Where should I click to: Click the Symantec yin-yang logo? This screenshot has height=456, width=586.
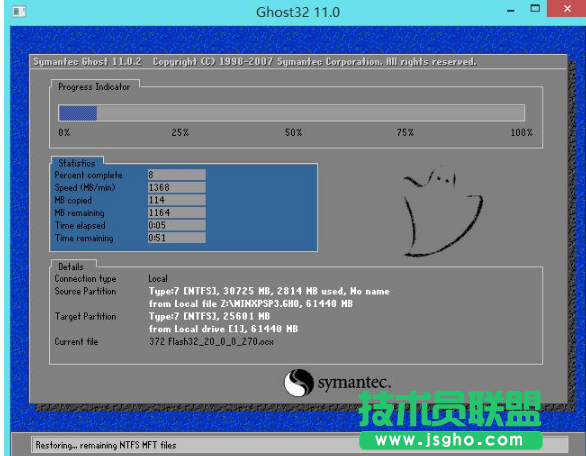tap(299, 382)
